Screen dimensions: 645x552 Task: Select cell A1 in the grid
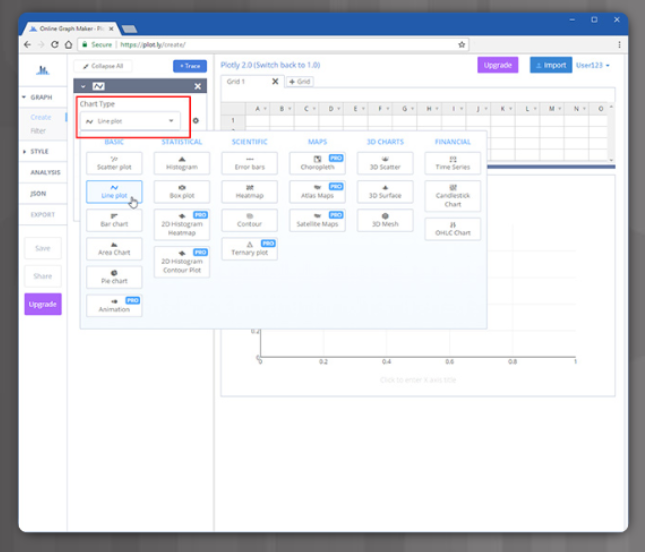(258, 121)
